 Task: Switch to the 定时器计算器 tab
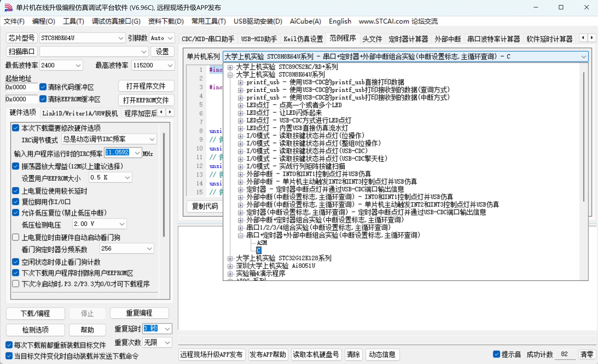click(x=408, y=39)
